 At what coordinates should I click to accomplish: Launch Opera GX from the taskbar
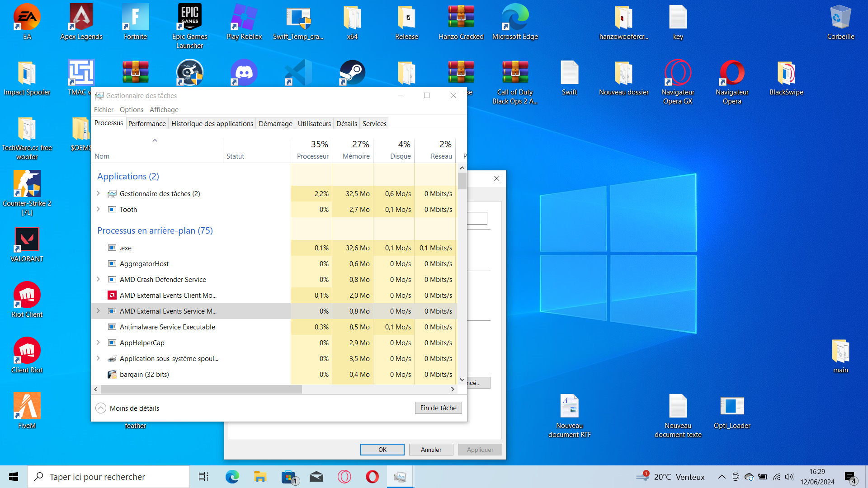pos(344,477)
